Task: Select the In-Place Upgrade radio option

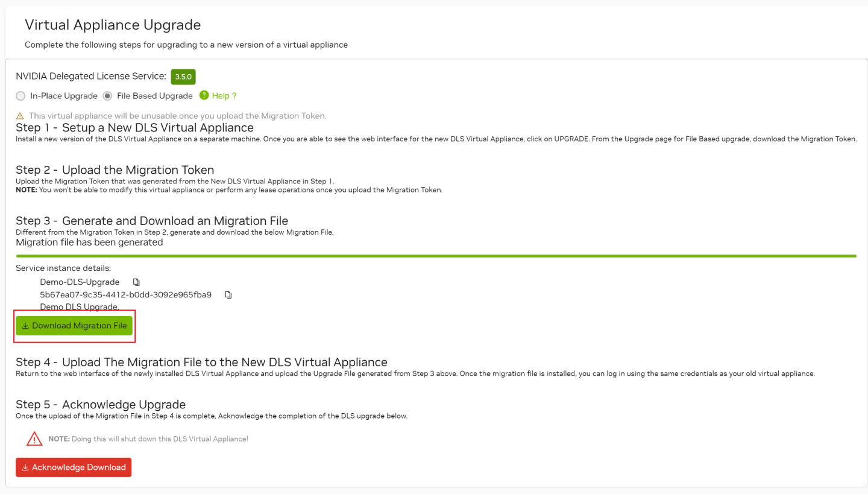Action: pyautogui.click(x=21, y=96)
